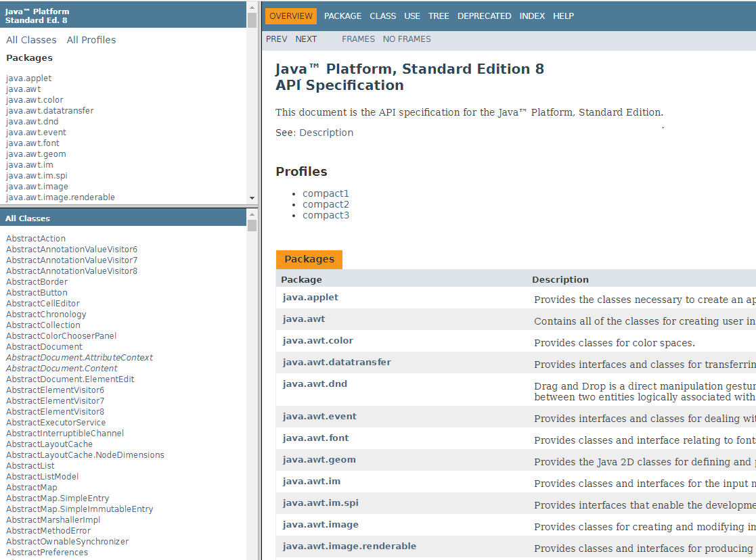The height and width of the screenshot is (560, 756).
Task: Open java.awt.datatransfer in left package list
Action: (49, 111)
